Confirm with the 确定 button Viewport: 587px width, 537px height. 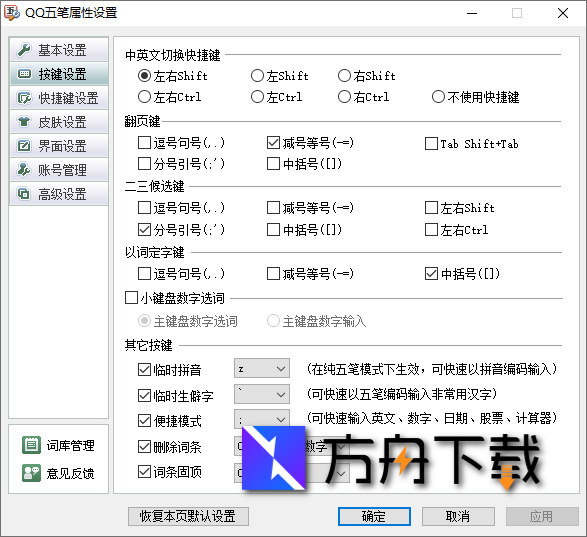click(x=374, y=516)
